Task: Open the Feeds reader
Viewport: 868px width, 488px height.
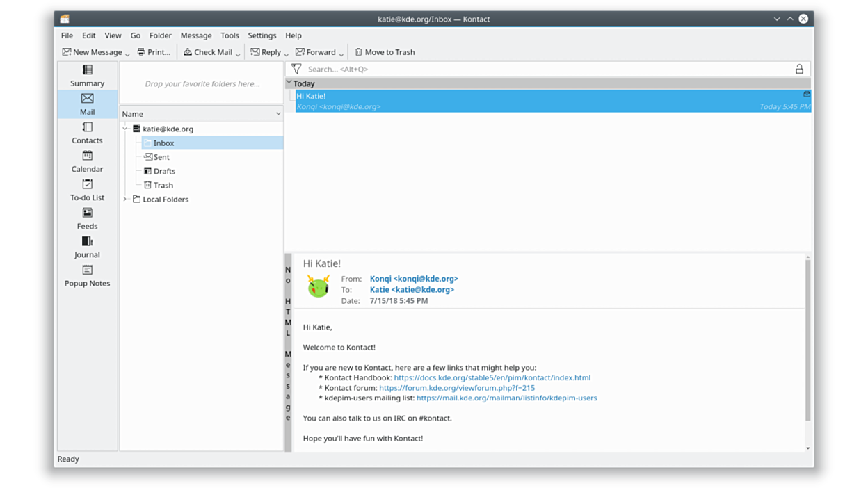Action: tap(87, 218)
